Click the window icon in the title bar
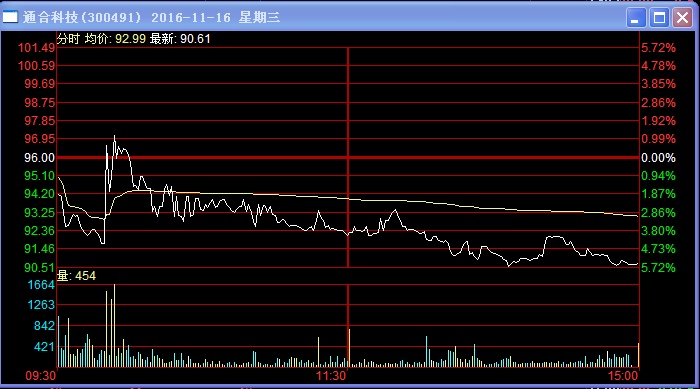This screenshot has height=389, width=700. [10, 17]
